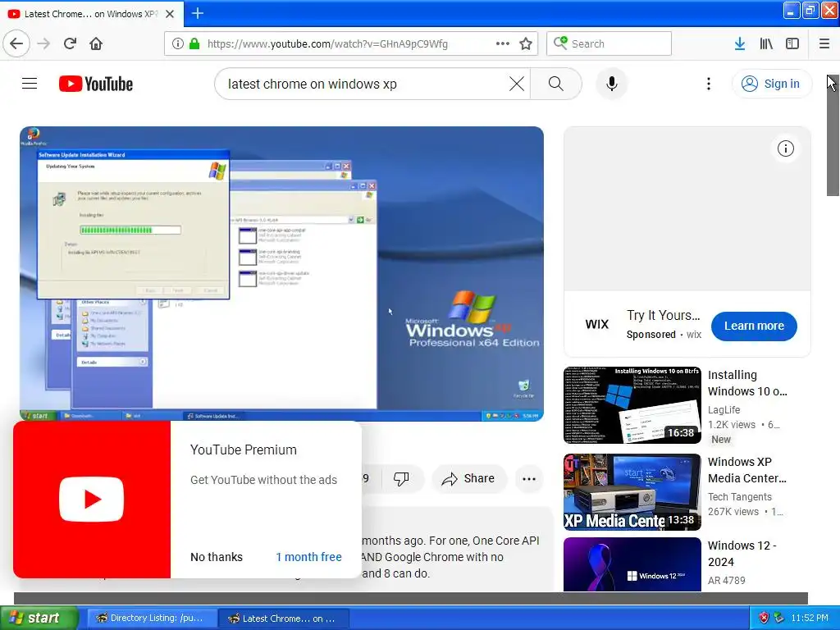Click the main video player
Viewport: 840px width, 630px height.
(x=282, y=274)
